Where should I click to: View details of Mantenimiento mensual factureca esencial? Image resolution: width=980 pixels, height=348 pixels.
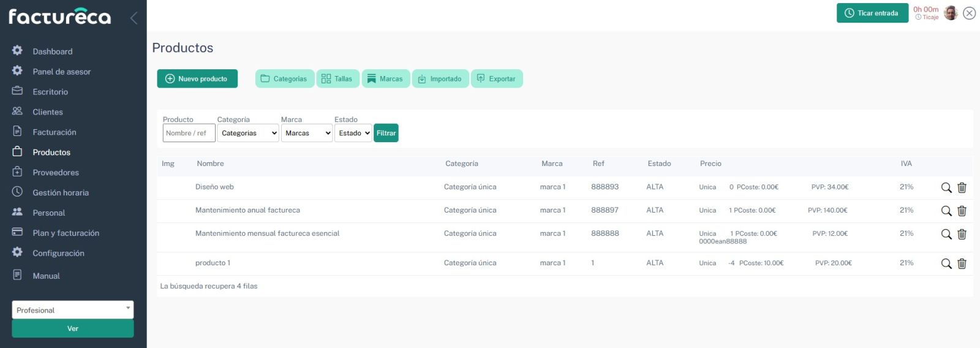pos(946,234)
